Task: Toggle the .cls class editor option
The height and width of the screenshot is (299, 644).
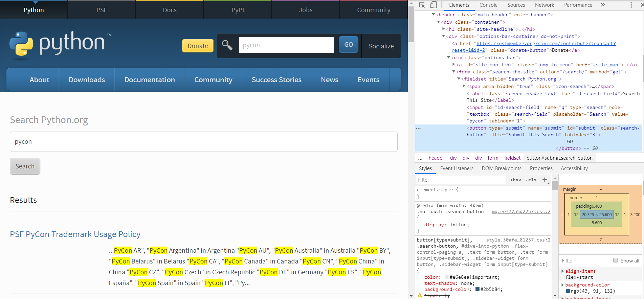Action: [x=531, y=180]
